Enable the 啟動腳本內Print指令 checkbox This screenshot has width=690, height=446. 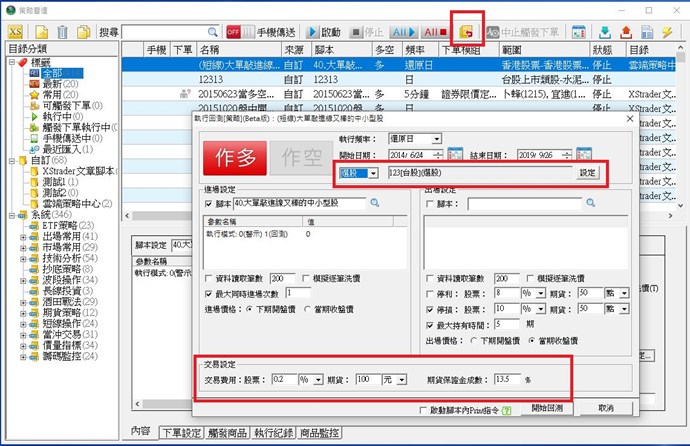[x=420, y=409]
